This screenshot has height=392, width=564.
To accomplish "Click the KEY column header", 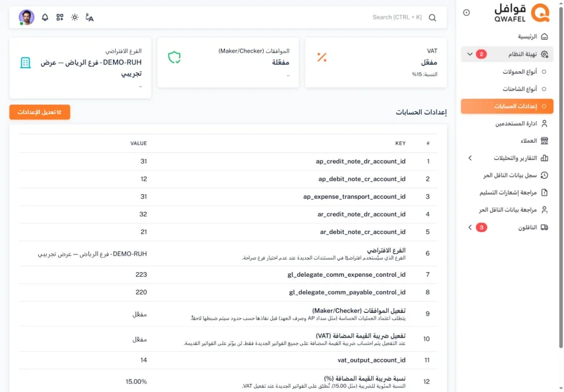I will (400, 143).
